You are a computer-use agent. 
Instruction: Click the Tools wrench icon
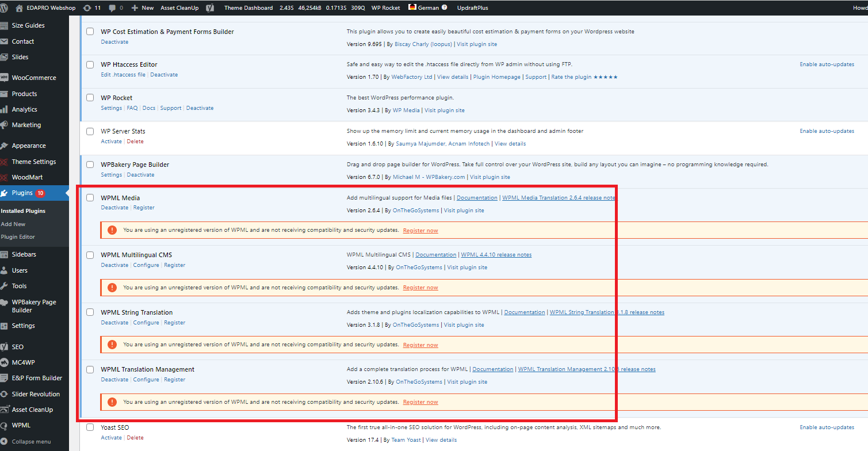pyautogui.click(x=5, y=286)
